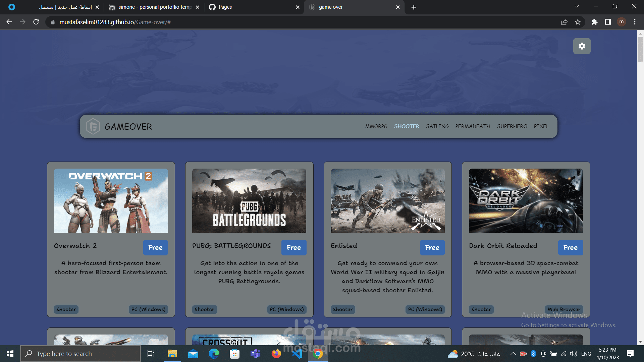Show hidden system tray icons
644x362 pixels.
(513, 354)
